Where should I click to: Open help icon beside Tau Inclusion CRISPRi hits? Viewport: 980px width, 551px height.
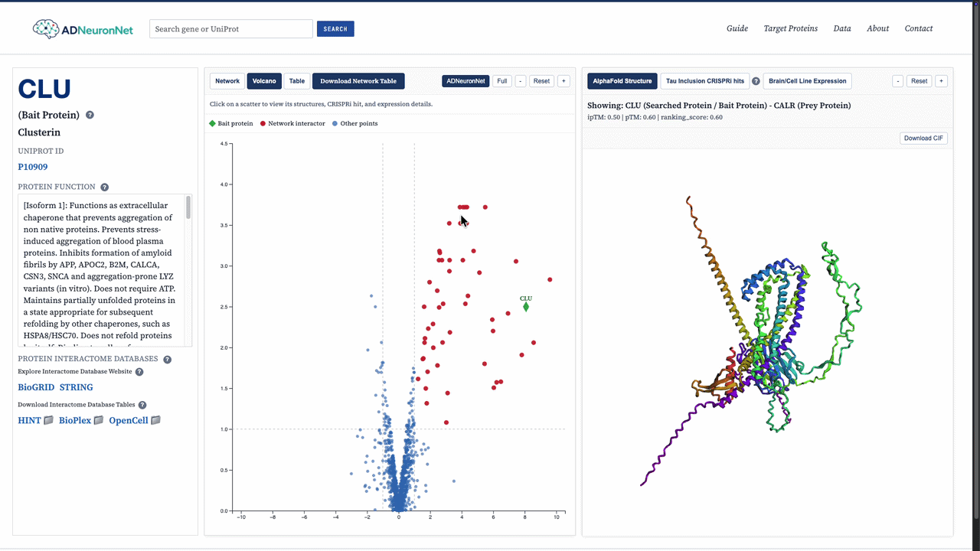pyautogui.click(x=756, y=81)
